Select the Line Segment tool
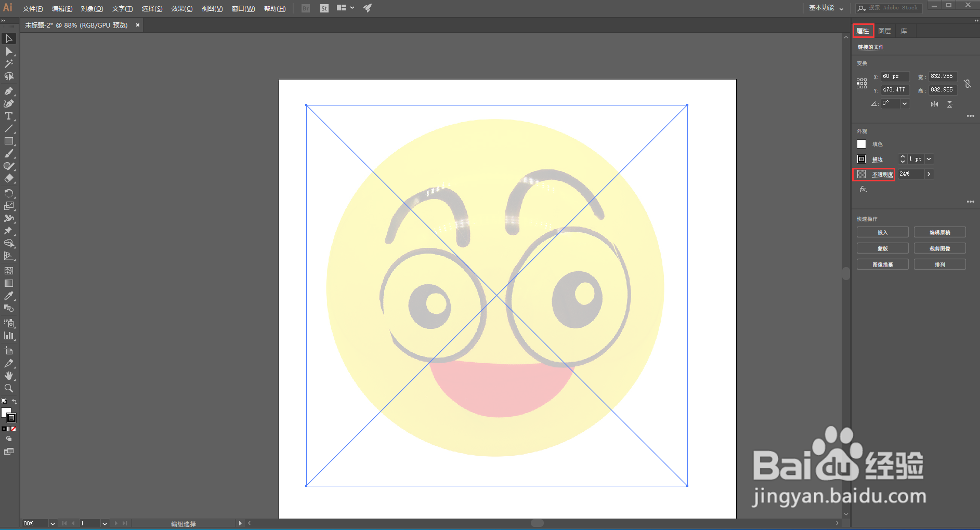Image resolution: width=980 pixels, height=530 pixels. point(9,128)
